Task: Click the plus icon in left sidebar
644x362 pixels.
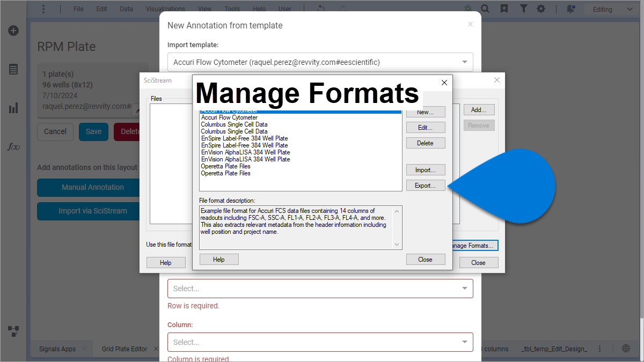Action: [13, 31]
